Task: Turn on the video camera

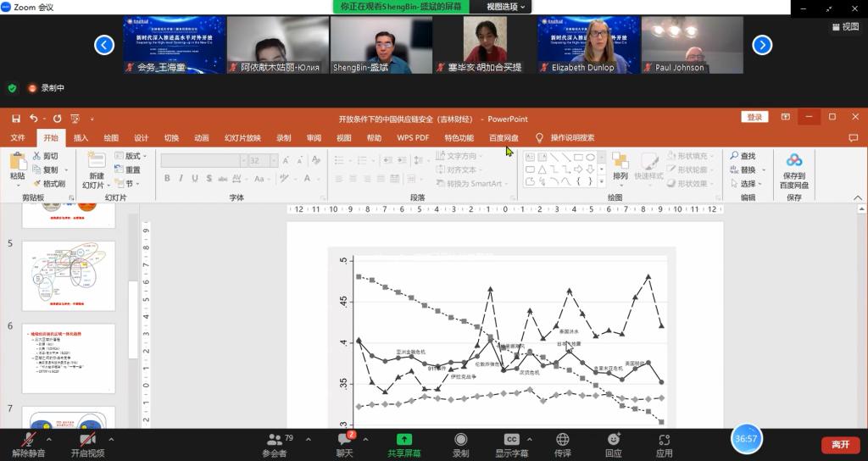Action: click(x=86, y=440)
